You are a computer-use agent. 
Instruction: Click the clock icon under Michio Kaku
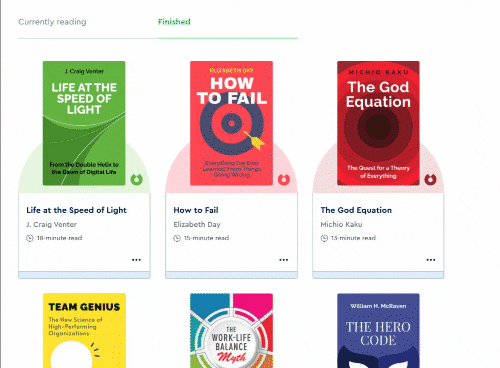click(x=324, y=238)
